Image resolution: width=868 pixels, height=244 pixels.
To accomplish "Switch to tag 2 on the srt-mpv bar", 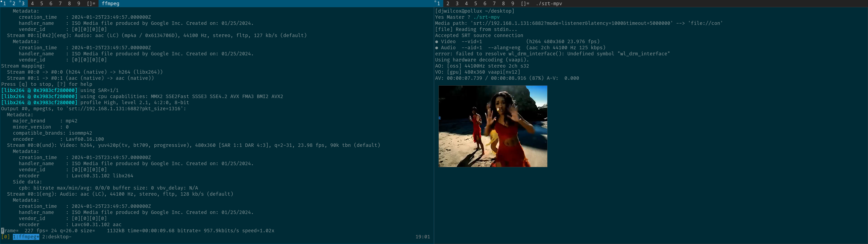I will [x=448, y=3].
